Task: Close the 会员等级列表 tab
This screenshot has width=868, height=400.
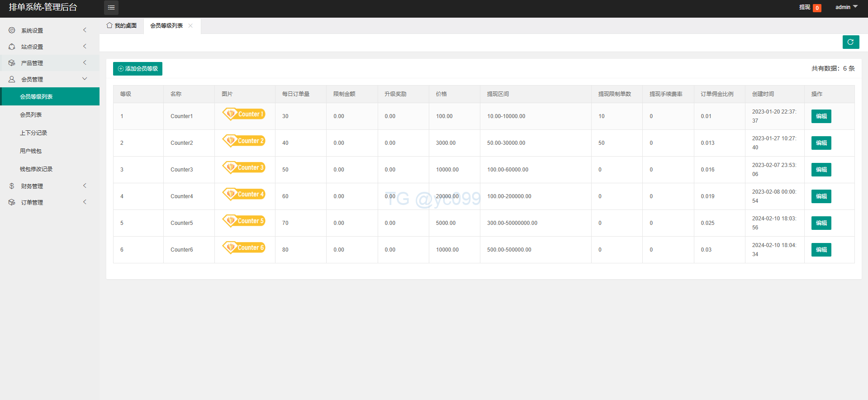Action: 190,26
